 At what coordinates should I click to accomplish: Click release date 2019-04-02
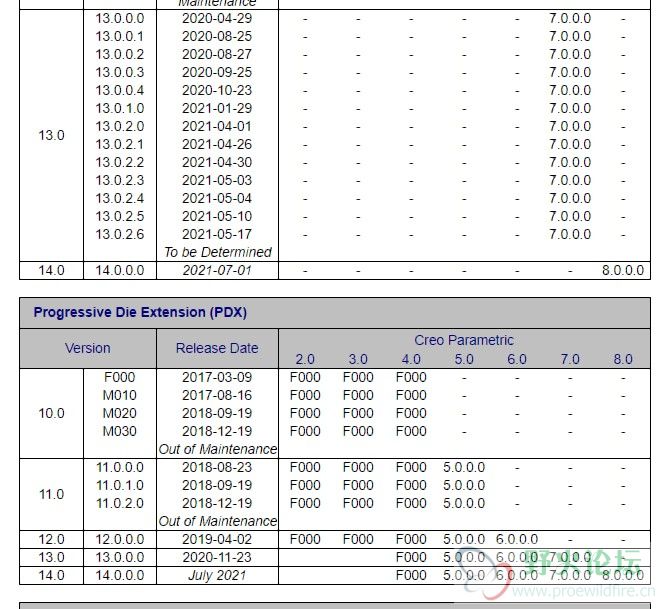coord(217,539)
